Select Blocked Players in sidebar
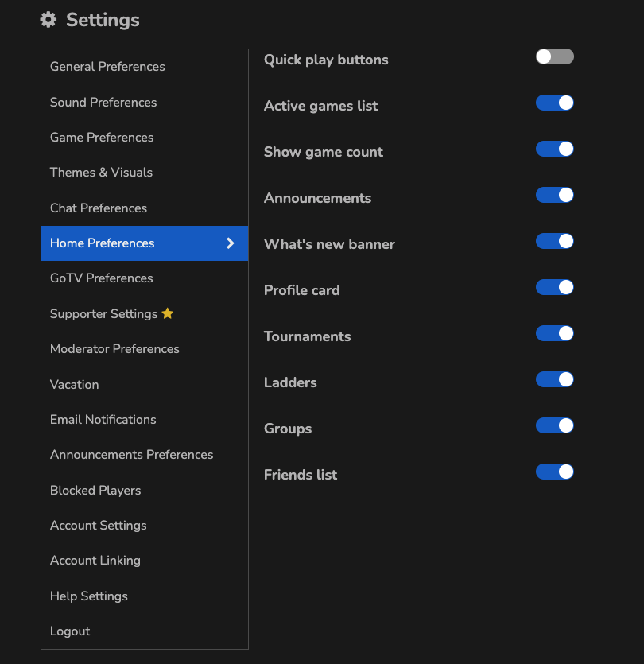The image size is (644, 664). point(95,491)
